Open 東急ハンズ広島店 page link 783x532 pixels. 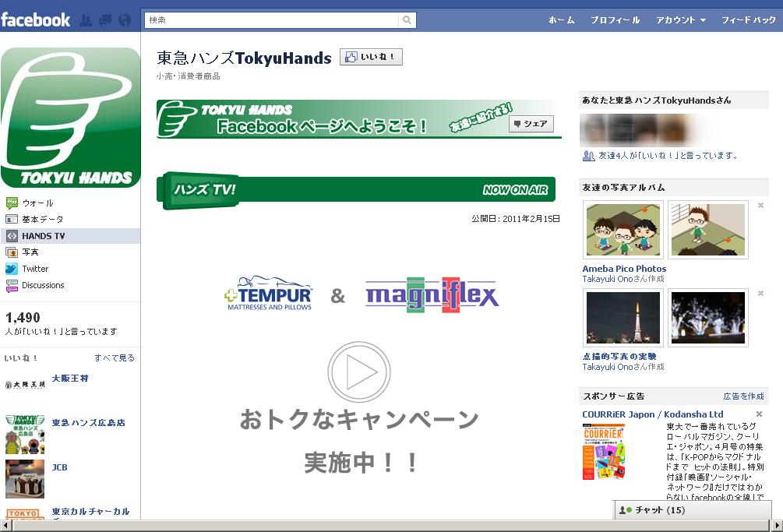click(x=88, y=423)
